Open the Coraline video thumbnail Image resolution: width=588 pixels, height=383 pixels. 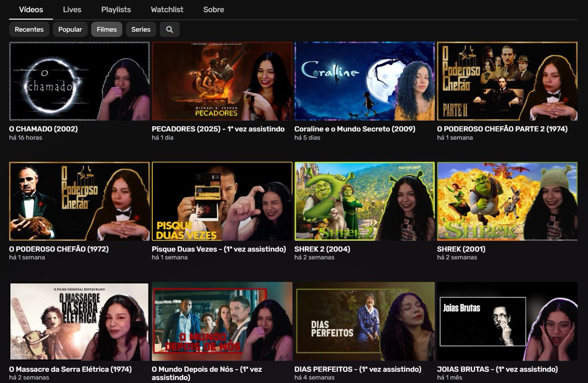[x=365, y=81]
